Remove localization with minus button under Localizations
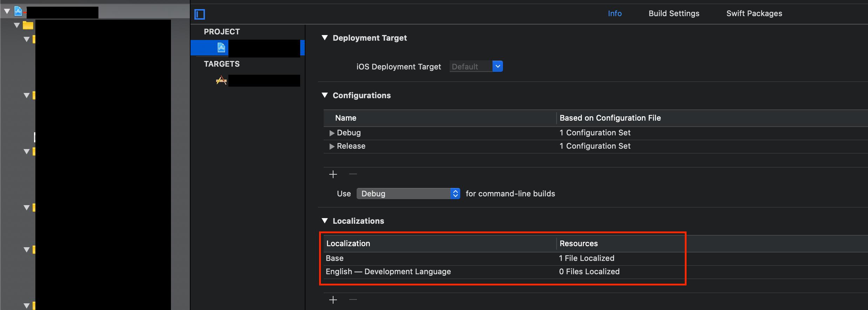Screen dimensions: 868x310 coord(353,299)
